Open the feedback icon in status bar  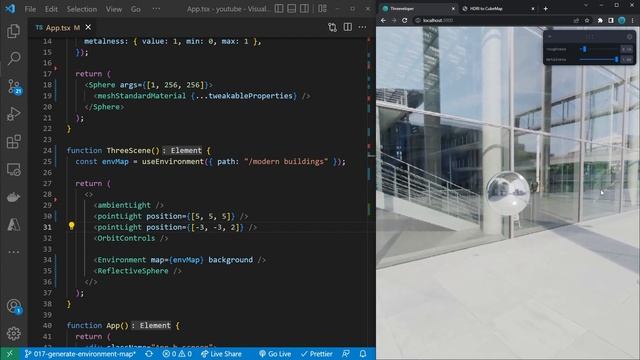[346, 354]
